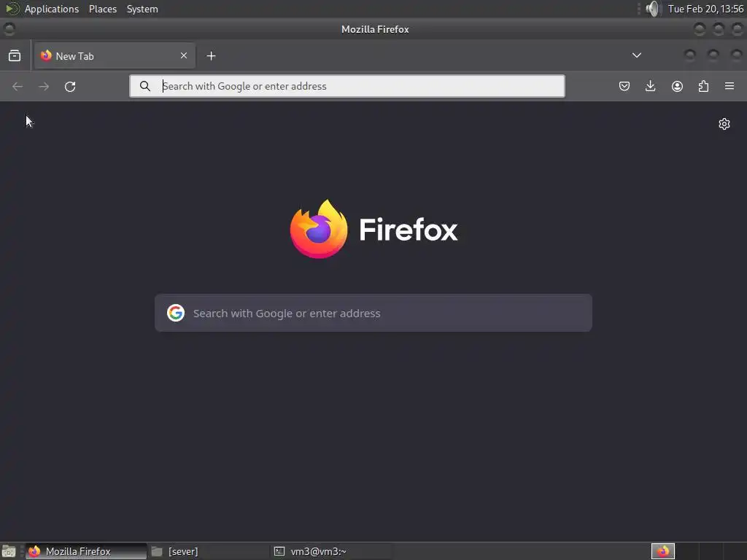The height and width of the screenshot is (560, 747).
Task: Expand the list all tabs chevron
Action: pyautogui.click(x=636, y=55)
